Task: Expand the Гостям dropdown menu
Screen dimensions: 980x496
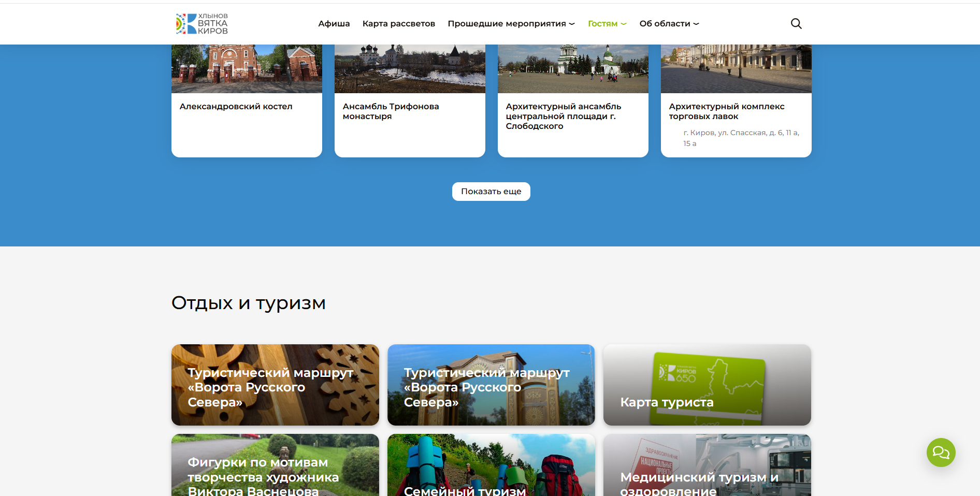Action: 607,24
